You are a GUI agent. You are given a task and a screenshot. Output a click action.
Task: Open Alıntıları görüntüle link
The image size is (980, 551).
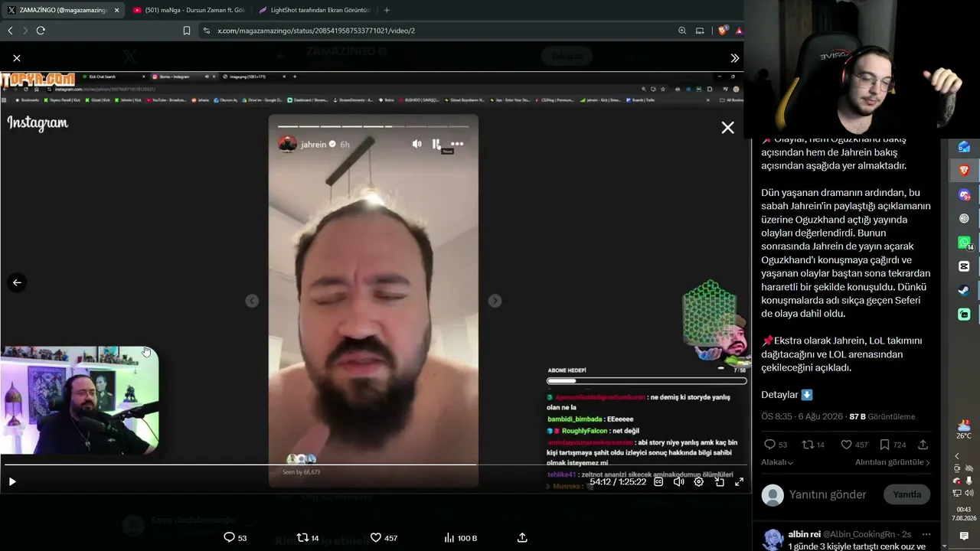tap(893, 462)
